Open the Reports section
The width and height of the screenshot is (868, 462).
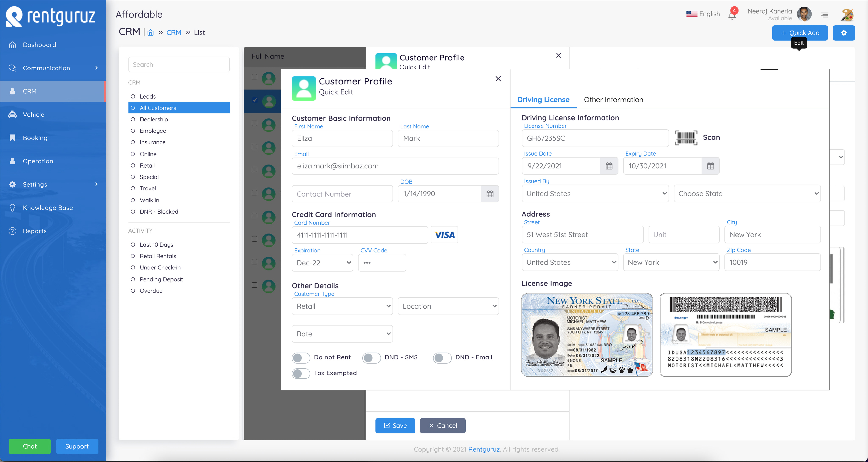coord(35,231)
